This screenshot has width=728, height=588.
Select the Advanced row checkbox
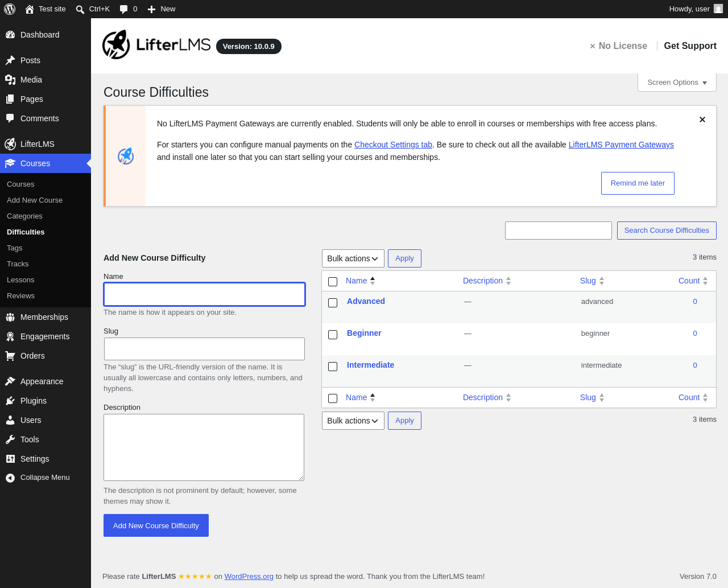point(333,302)
